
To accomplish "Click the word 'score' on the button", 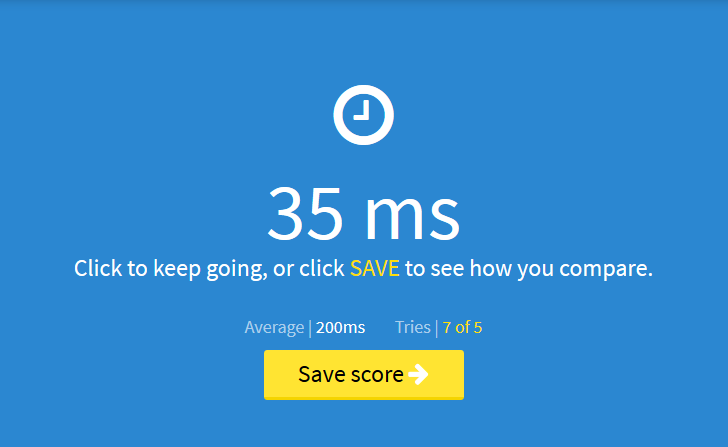I will click(x=377, y=375).
